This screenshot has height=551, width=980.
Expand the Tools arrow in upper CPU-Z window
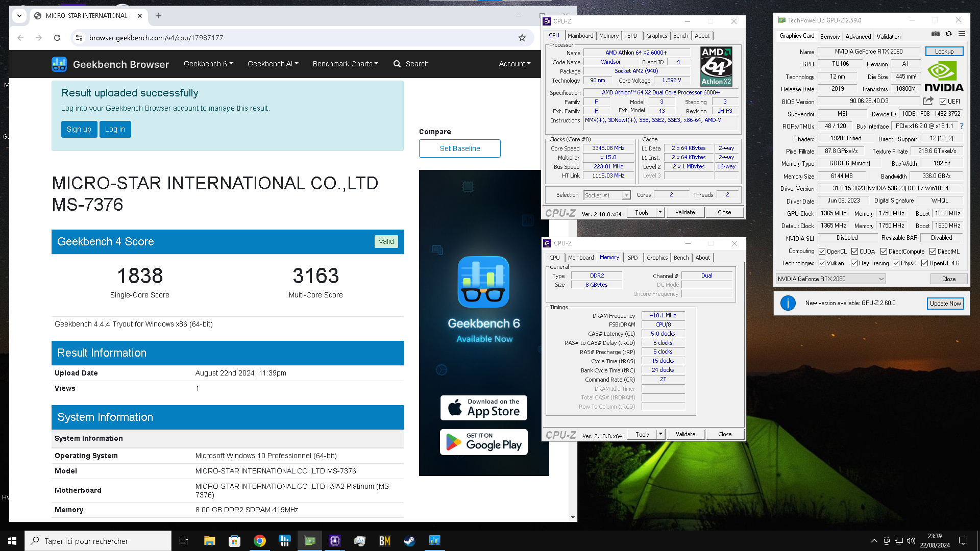(x=660, y=212)
